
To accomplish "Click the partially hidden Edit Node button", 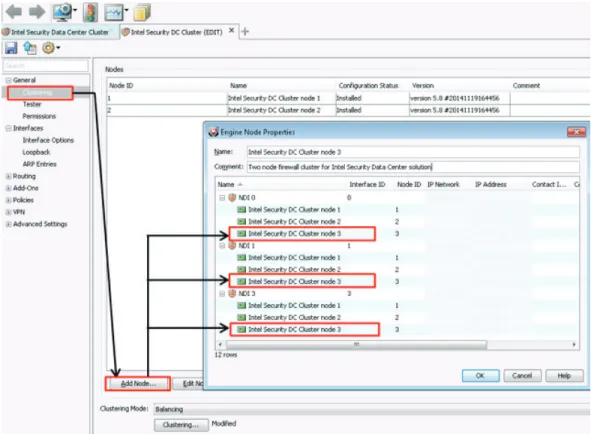I will 188,383.
